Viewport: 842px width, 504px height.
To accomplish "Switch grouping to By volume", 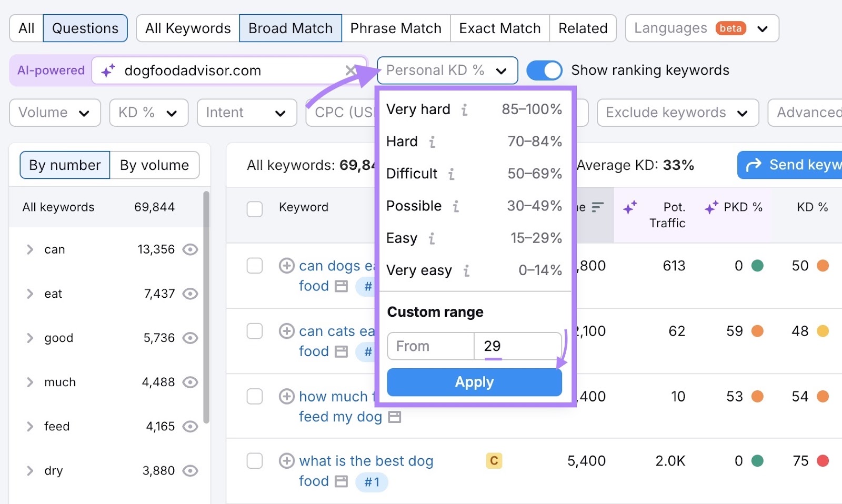I will [155, 165].
